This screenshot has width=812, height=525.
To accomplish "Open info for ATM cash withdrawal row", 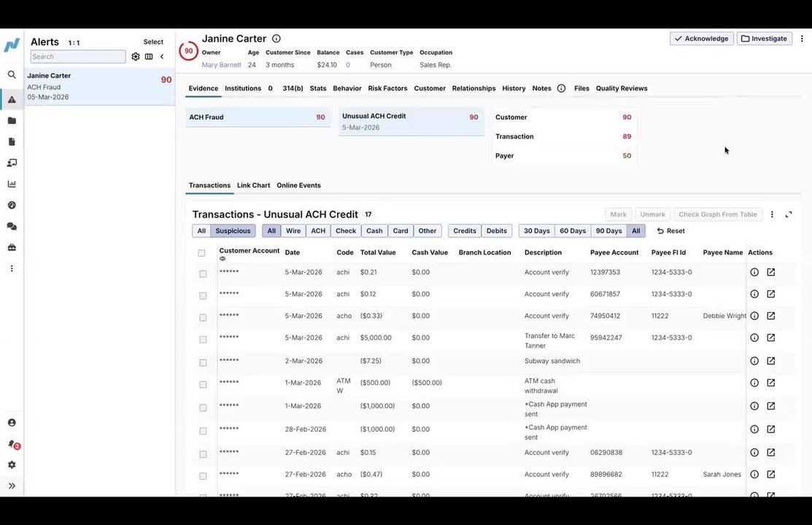I will 754,383.
